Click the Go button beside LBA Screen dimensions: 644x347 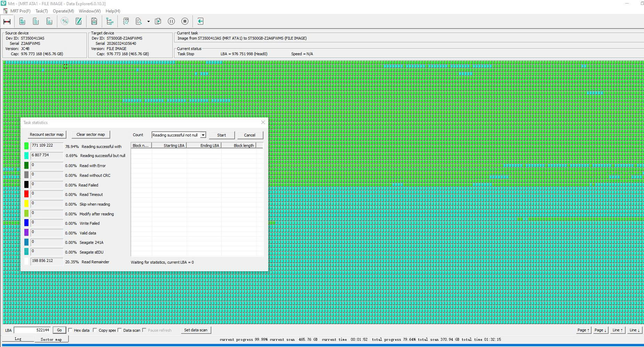tap(59, 330)
